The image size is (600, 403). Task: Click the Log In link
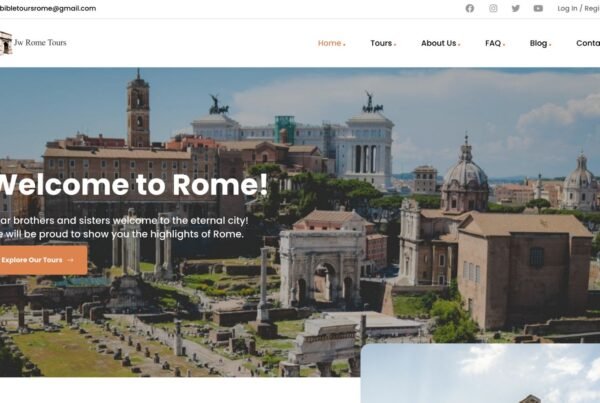pyautogui.click(x=567, y=8)
